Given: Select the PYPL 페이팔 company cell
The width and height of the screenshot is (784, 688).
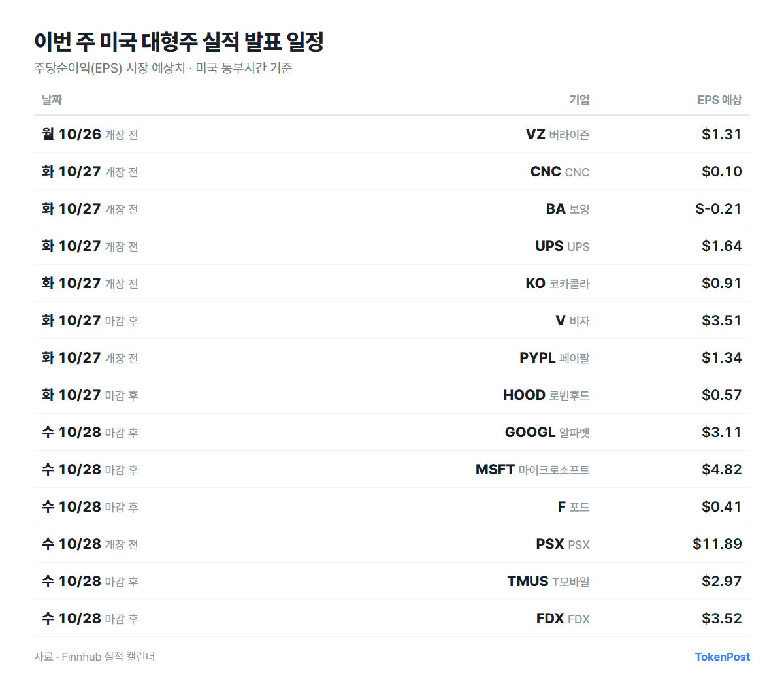Looking at the screenshot, I should coord(555,357).
